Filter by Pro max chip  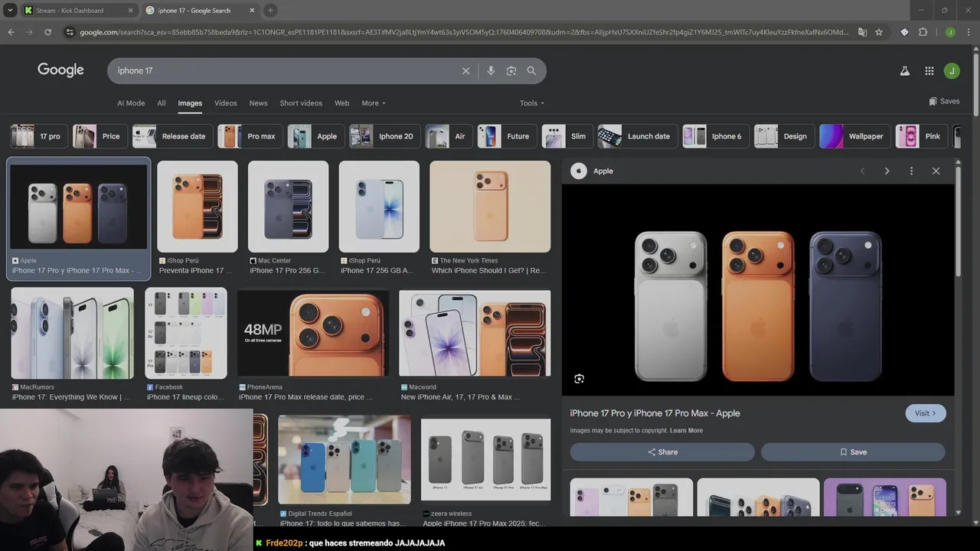(x=250, y=136)
